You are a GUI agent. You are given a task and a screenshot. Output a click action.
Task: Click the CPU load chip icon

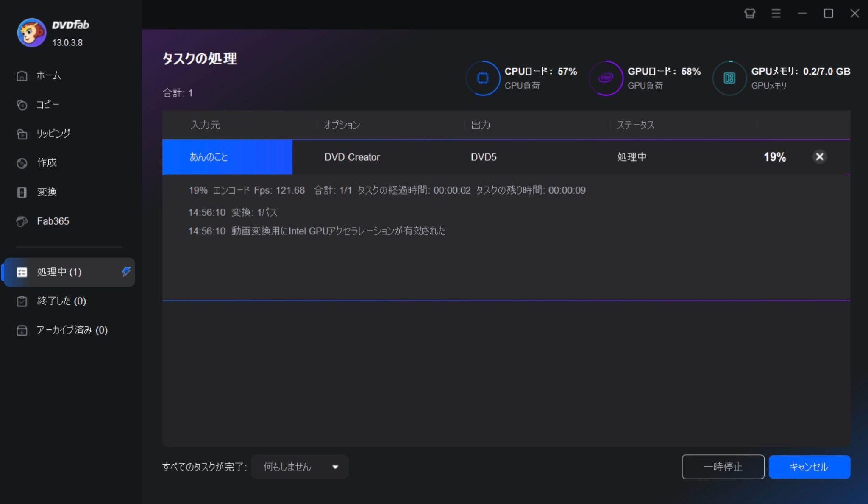coord(483,78)
